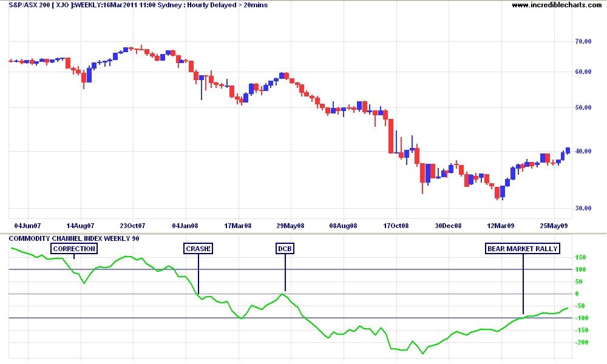Click the 12Mar09 date marker
This screenshot has width=607, height=364.
click(x=502, y=226)
